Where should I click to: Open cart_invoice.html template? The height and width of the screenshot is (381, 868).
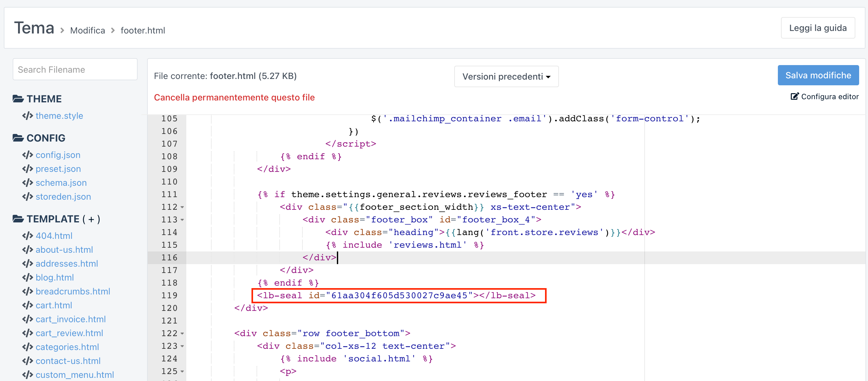71,319
